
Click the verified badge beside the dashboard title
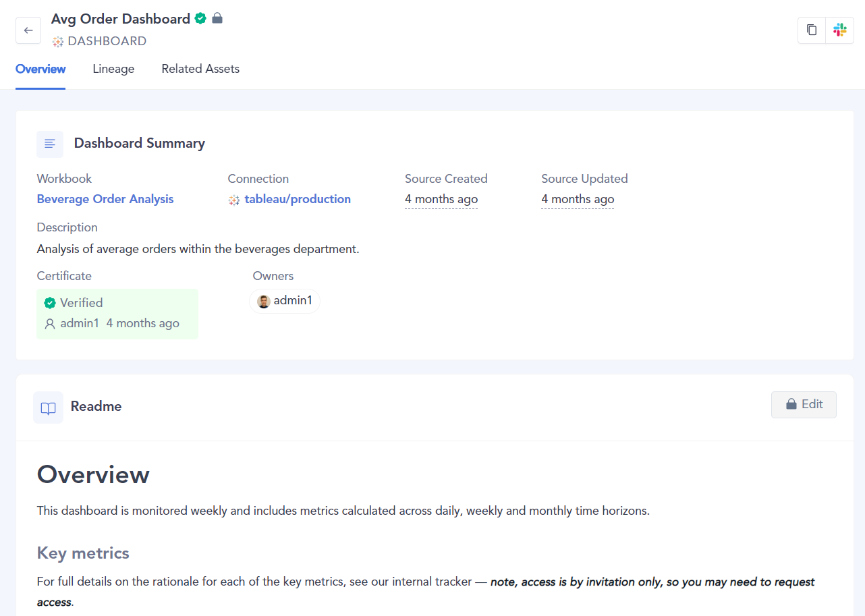(200, 18)
